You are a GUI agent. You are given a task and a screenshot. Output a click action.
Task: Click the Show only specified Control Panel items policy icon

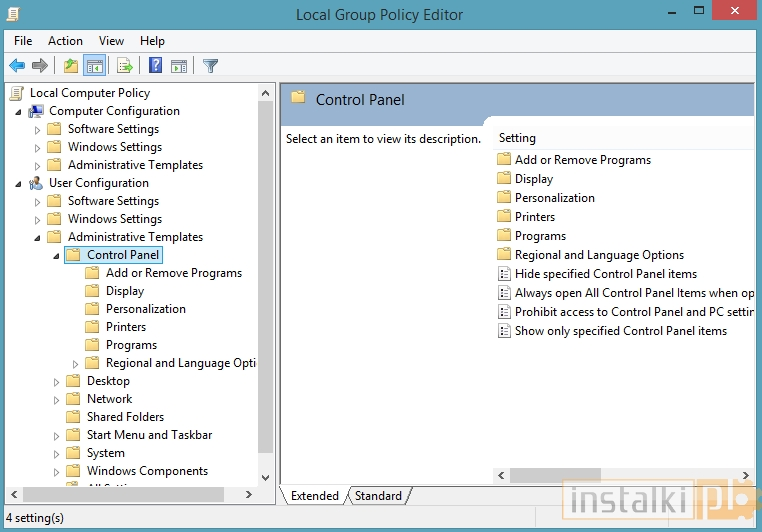coord(504,331)
